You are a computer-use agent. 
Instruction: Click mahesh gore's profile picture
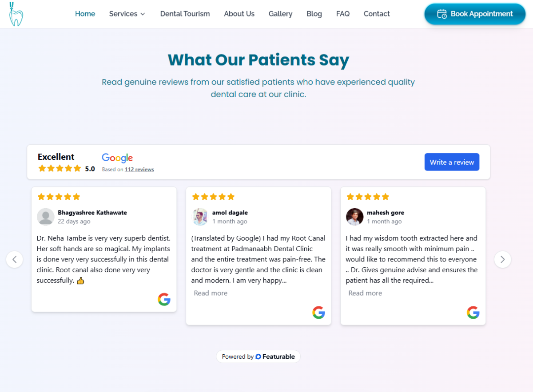[x=354, y=217]
